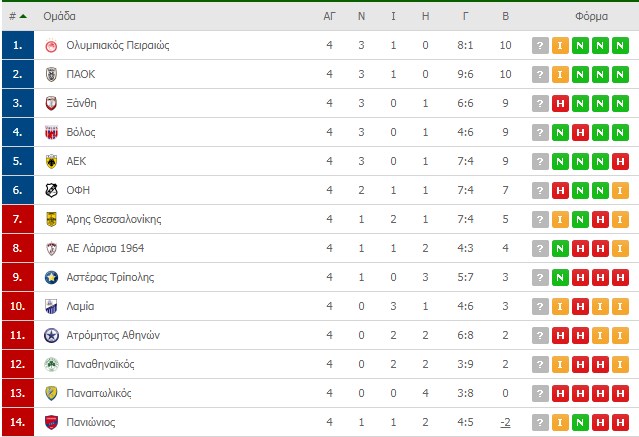Image resolution: width=639 pixels, height=437 pixels.
Task: Click the ΑΓ matches played header
Action: pyautogui.click(x=329, y=16)
